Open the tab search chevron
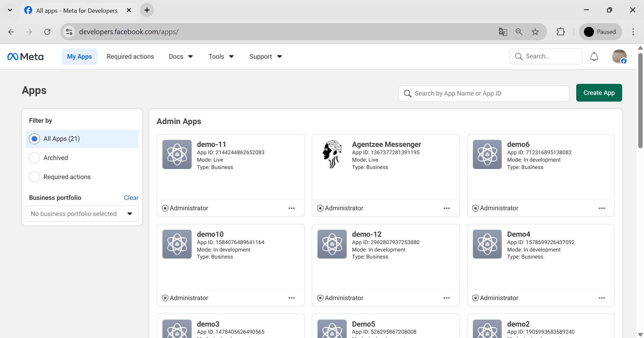Viewport: 644px width, 338px height. [10, 10]
